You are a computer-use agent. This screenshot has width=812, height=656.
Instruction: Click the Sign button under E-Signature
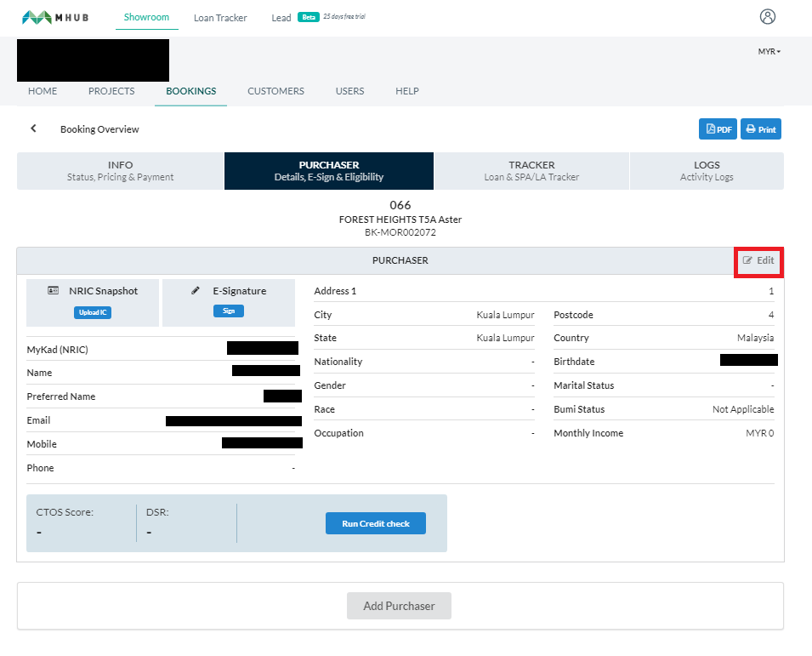click(229, 311)
